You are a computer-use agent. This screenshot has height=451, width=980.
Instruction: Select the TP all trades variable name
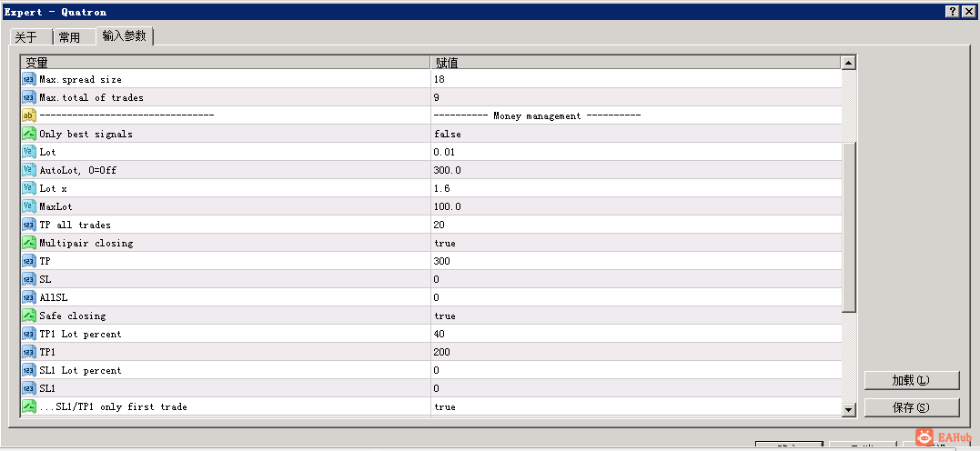point(75,225)
